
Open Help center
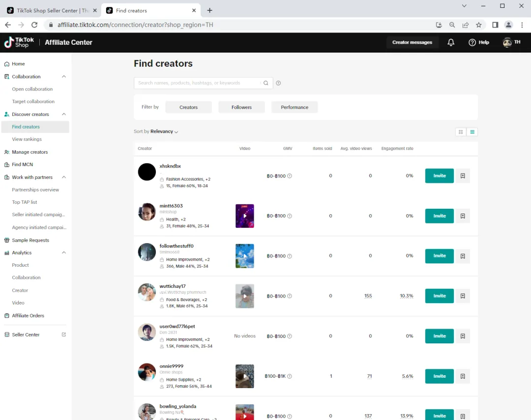point(479,42)
